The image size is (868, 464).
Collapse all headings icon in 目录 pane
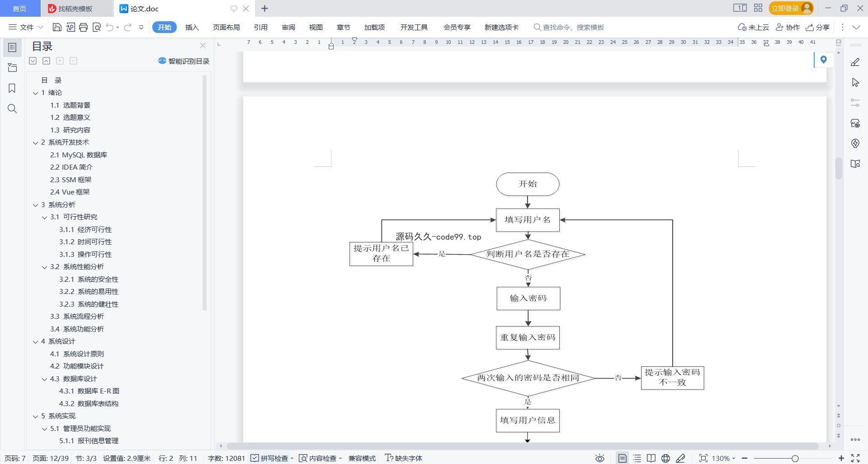coord(46,61)
